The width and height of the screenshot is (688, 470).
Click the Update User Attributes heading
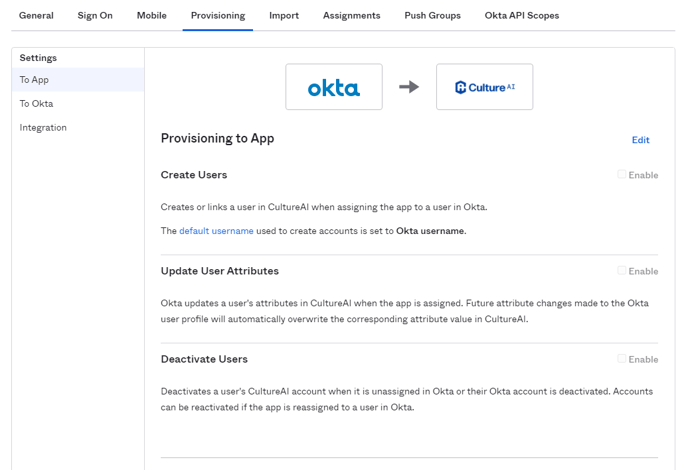click(x=219, y=271)
